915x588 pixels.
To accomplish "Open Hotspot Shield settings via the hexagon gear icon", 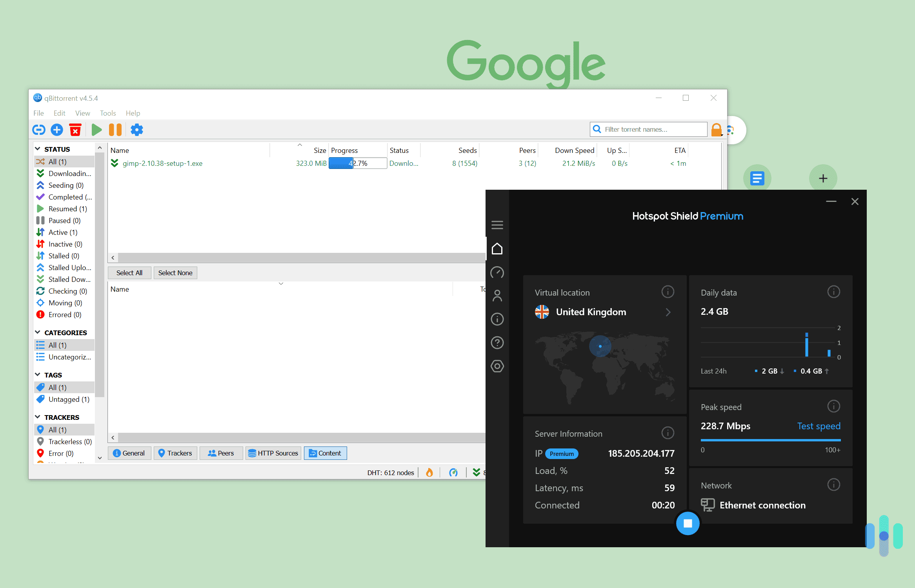I will [x=497, y=366].
